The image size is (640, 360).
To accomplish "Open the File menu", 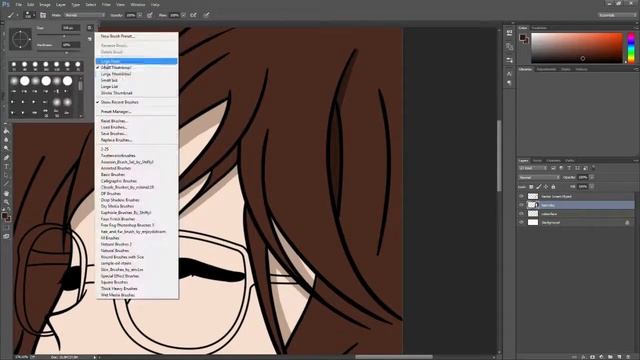I will tap(19, 4).
